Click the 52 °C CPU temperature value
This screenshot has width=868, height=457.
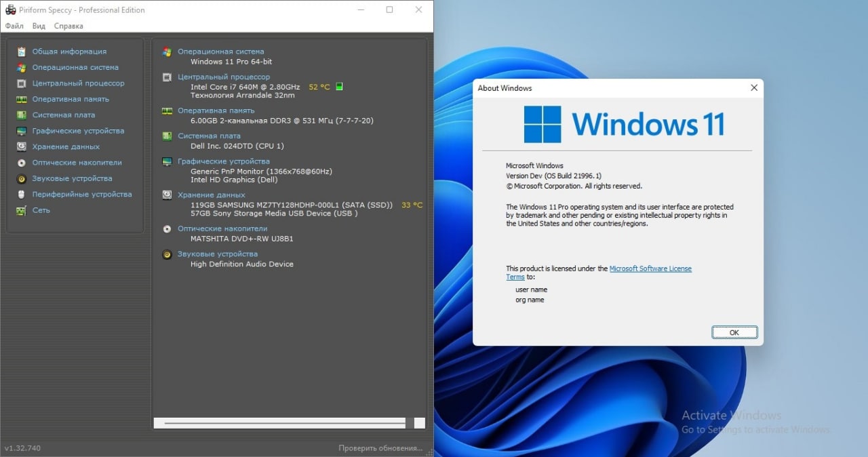(x=319, y=87)
